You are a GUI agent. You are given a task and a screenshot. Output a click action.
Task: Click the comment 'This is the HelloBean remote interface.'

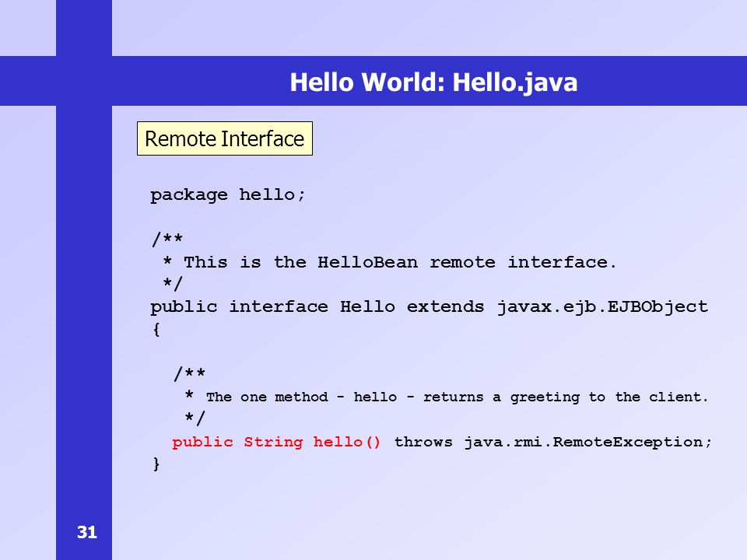[400, 262]
